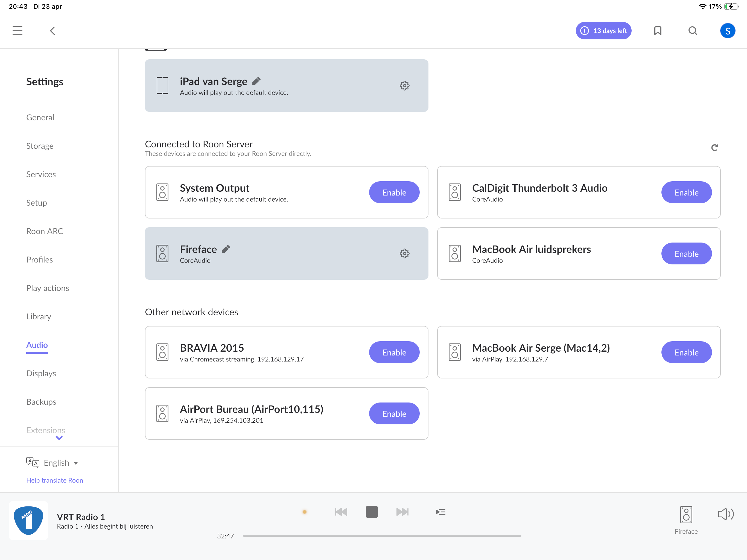Open the volume speaker control
Viewport: 747px width, 560px height.
point(726,514)
